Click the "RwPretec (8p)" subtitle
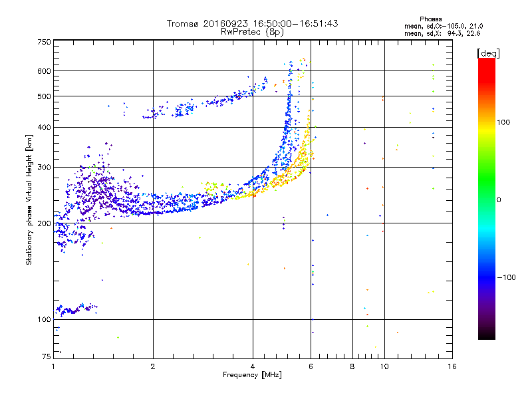 click(x=252, y=32)
